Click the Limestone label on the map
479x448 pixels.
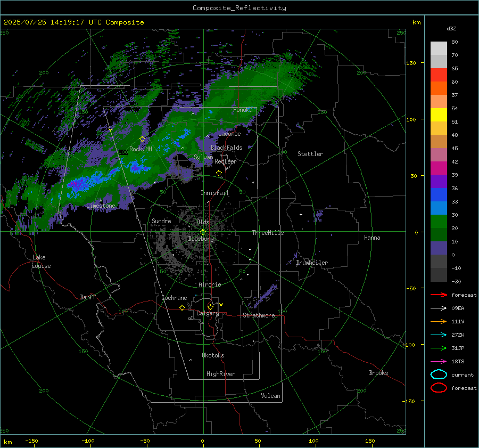101,206
